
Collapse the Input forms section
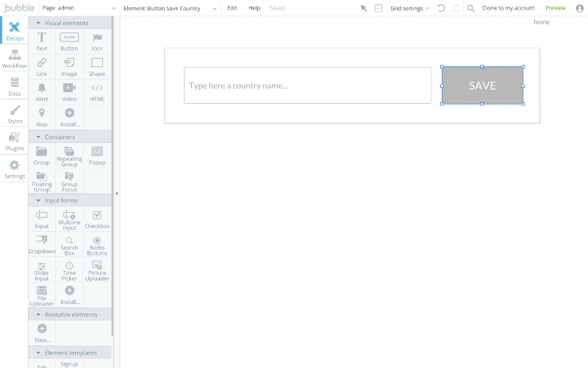pyautogui.click(x=38, y=200)
